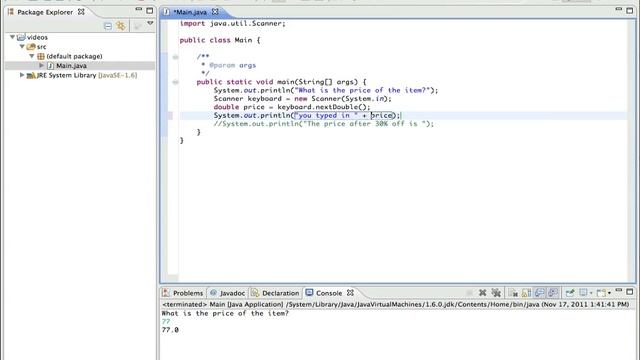The image size is (640, 360).
Task: Toggle Link with Editor in Package Explorer
Action: (121, 26)
